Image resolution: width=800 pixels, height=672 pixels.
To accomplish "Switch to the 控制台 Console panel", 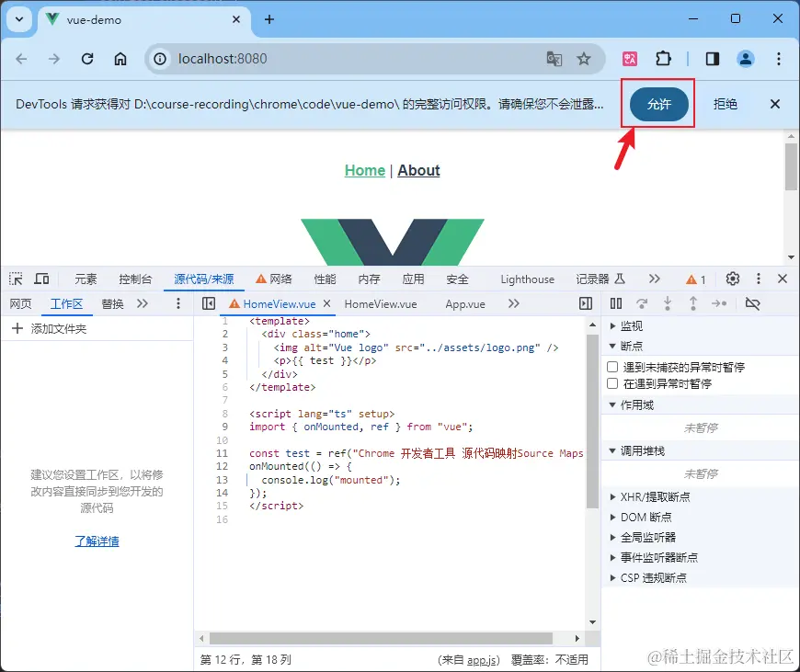I will (135, 279).
